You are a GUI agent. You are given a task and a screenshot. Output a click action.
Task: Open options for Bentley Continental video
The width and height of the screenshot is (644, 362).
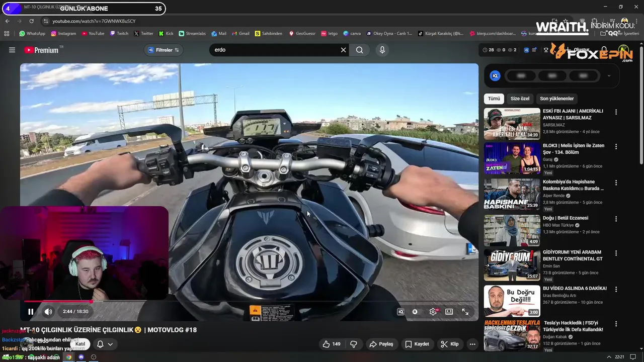point(616,253)
